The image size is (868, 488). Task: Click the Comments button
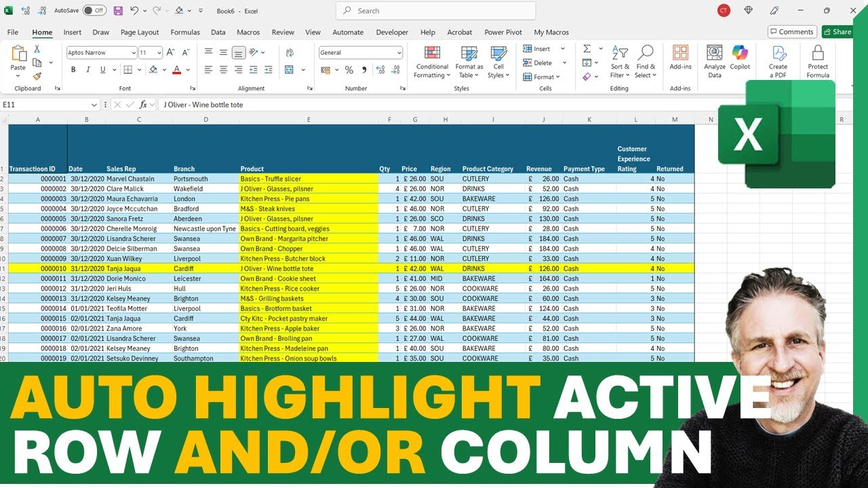(792, 32)
